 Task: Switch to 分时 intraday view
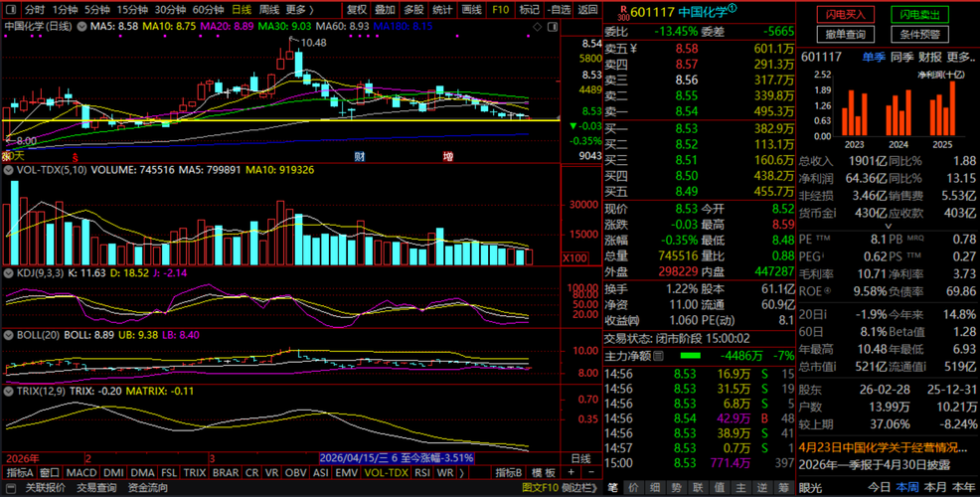[35, 10]
